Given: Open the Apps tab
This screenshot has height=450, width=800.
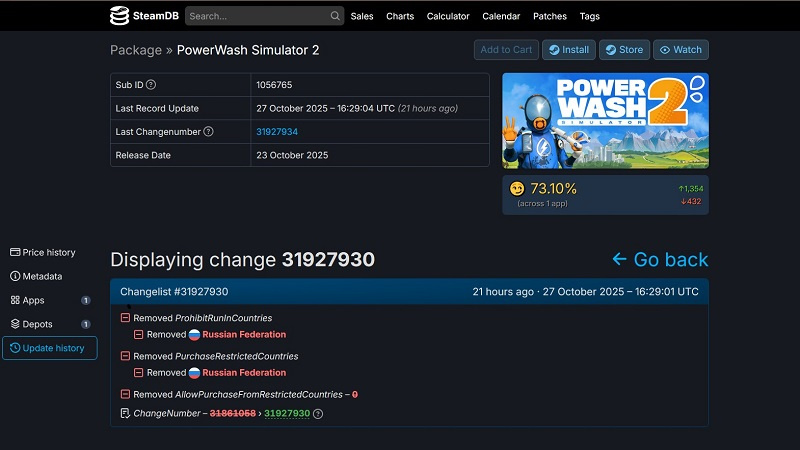Looking at the screenshot, I should click(x=49, y=301).
